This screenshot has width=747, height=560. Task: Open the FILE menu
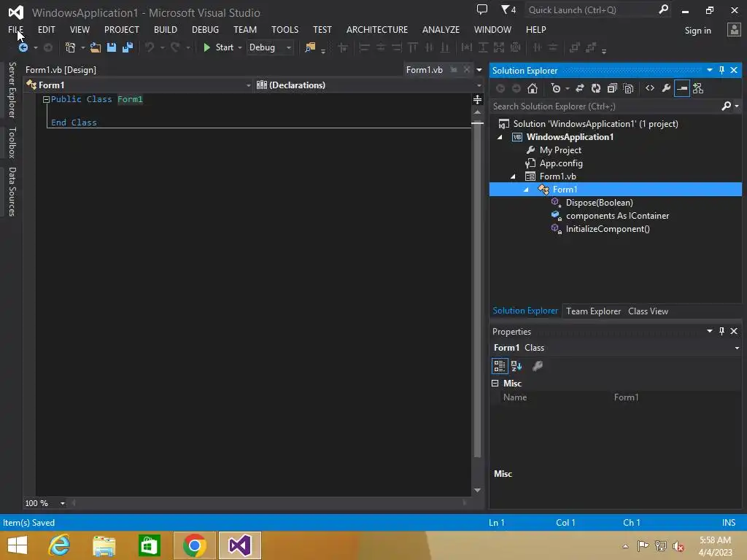point(16,29)
